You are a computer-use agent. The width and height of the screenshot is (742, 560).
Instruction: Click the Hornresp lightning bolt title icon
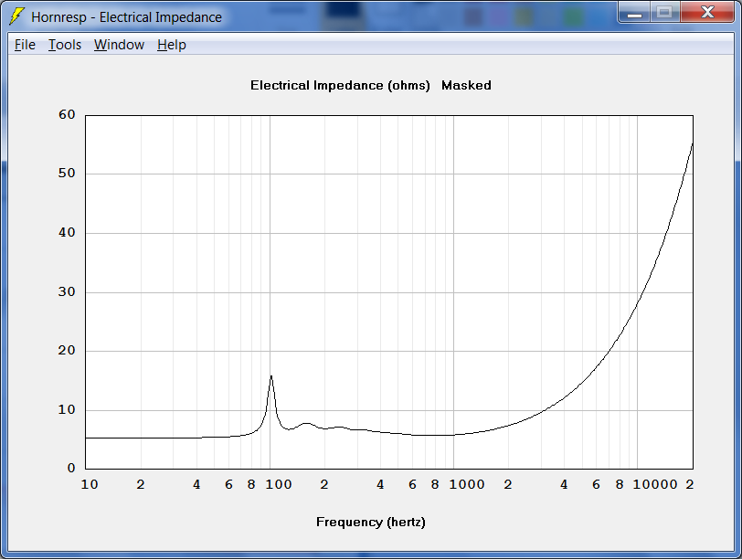click(x=16, y=16)
